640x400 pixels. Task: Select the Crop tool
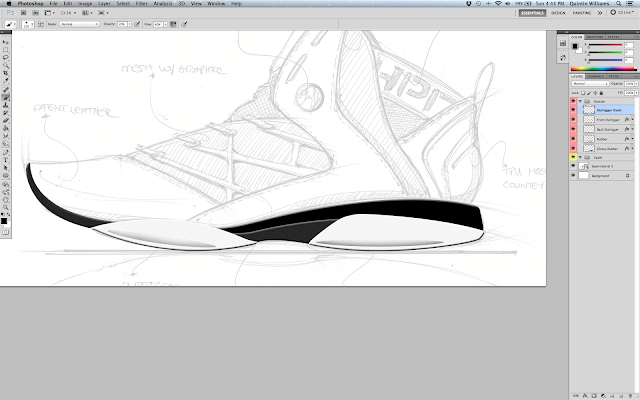click(6, 73)
